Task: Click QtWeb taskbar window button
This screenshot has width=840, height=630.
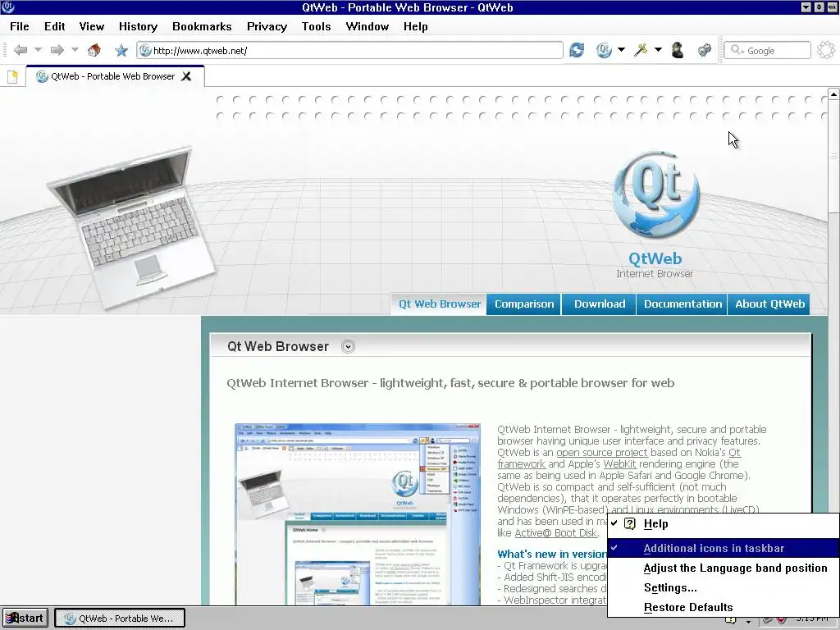Action: click(x=120, y=619)
